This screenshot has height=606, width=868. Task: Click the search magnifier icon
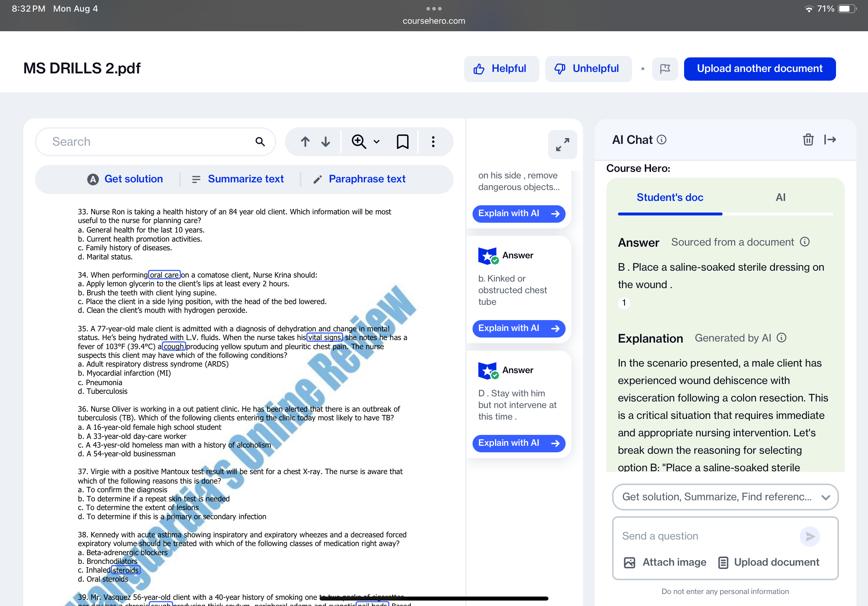coord(260,142)
